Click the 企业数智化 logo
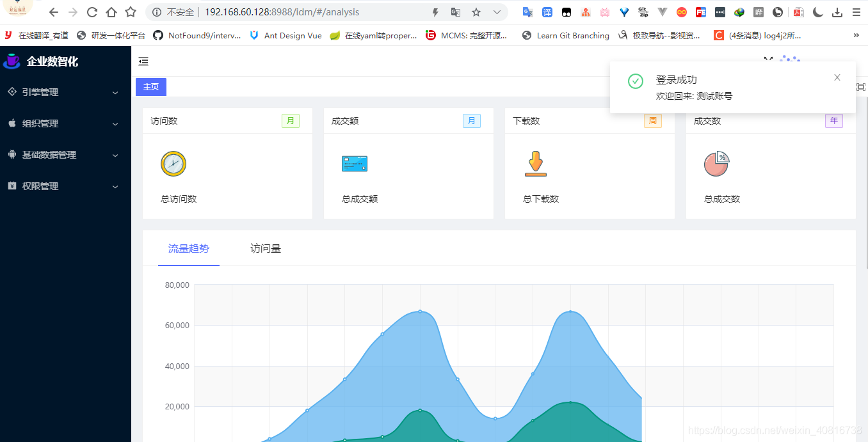The height and width of the screenshot is (442, 868). pos(41,61)
